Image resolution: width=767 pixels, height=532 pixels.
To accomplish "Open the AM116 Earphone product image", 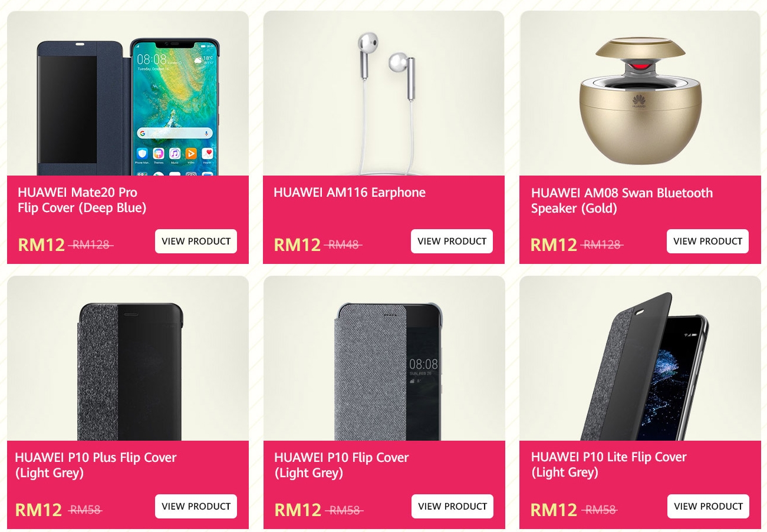I will (x=384, y=93).
